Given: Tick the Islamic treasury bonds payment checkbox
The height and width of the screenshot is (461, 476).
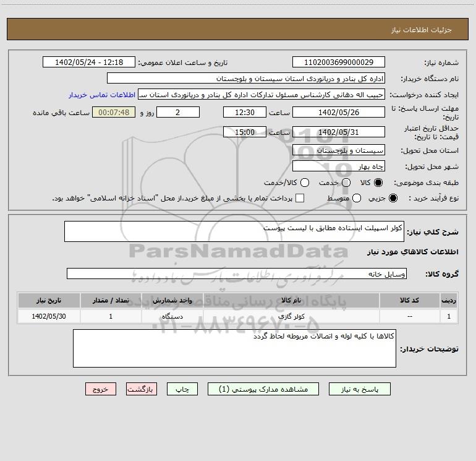Looking at the screenshot, I should click(300, 198).
